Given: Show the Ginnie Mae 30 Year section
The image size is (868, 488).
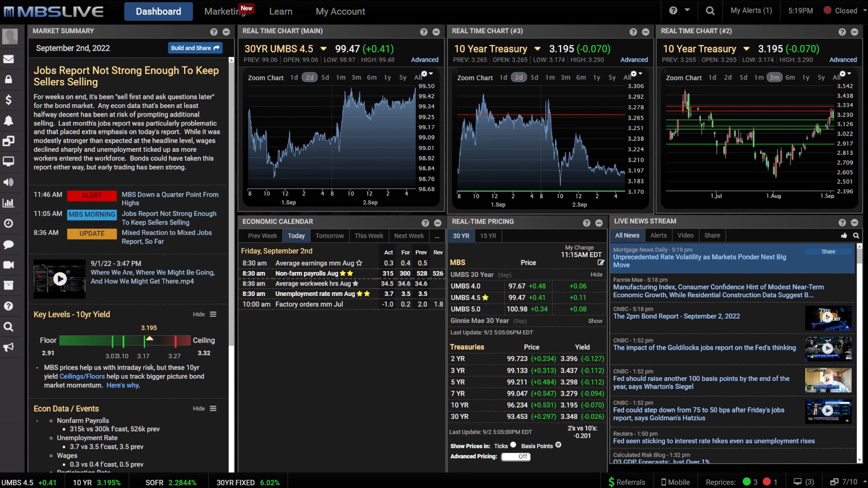Looking at the screenshot, I should coord(595,321).
